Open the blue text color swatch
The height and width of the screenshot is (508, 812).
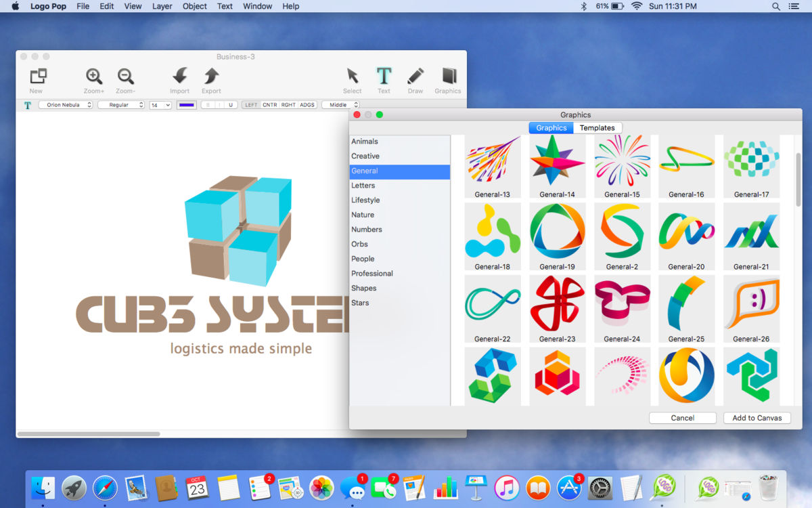click(x=186, y=105)
